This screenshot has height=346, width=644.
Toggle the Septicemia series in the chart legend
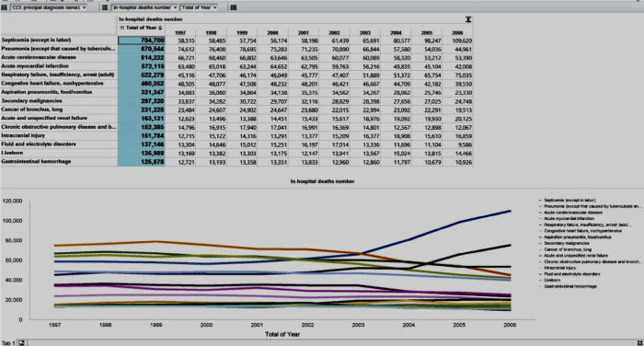(569, 200)
